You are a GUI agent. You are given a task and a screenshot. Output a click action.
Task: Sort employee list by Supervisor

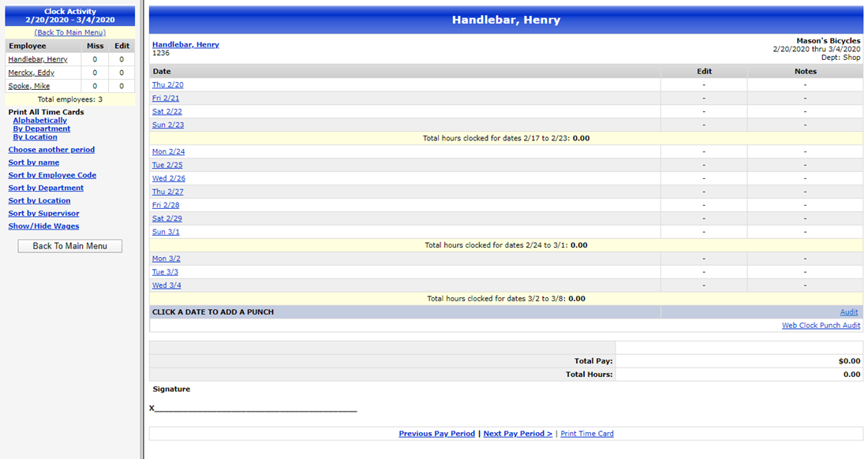pos(43,213)
